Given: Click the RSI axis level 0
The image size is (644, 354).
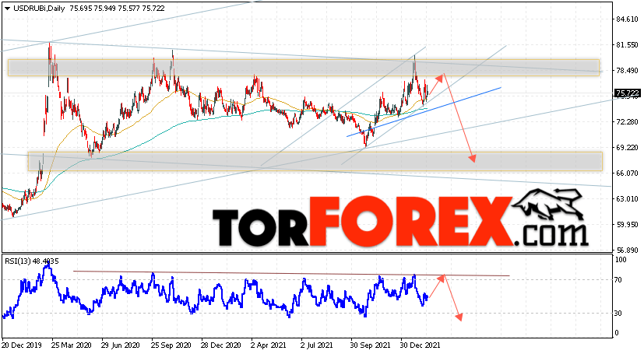Looking at the screenshot, I should [617, 333].
